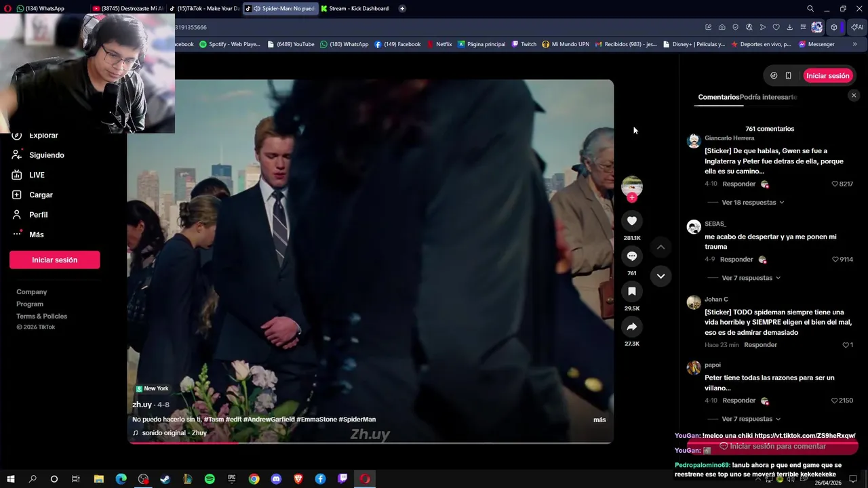Expand Terms & Policies footer section

coord(41,317)
